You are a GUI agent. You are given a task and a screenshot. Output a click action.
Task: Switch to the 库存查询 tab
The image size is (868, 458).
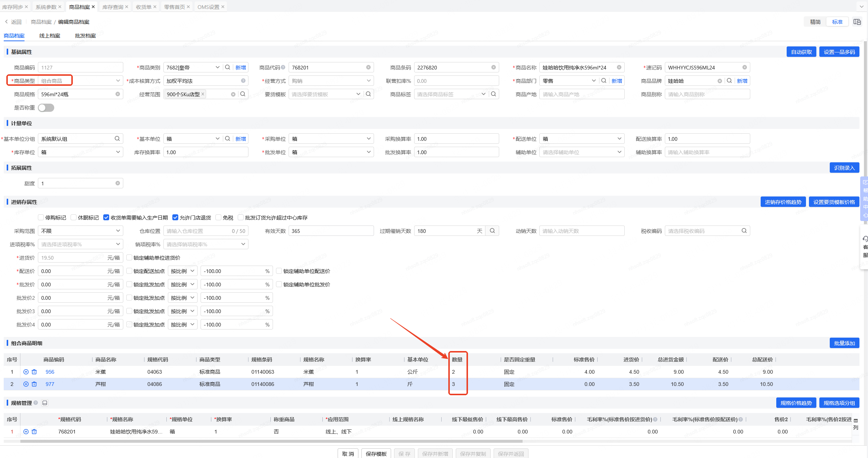(x=113, y=7)
